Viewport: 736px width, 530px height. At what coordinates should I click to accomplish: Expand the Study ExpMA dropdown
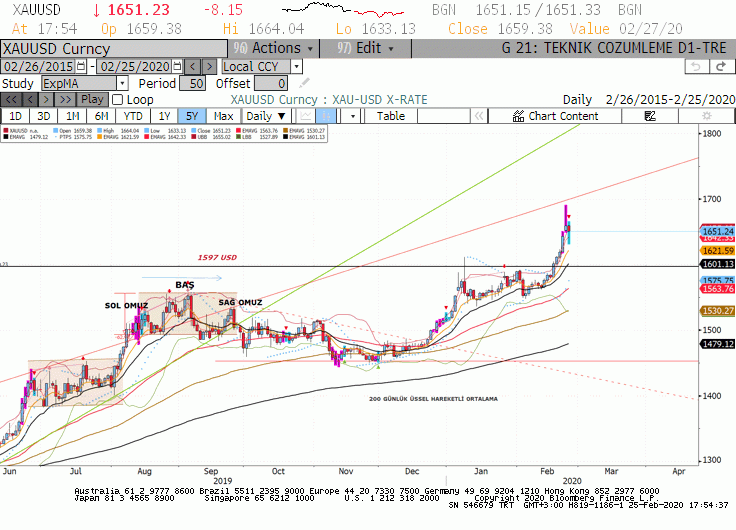pos(122,84)
